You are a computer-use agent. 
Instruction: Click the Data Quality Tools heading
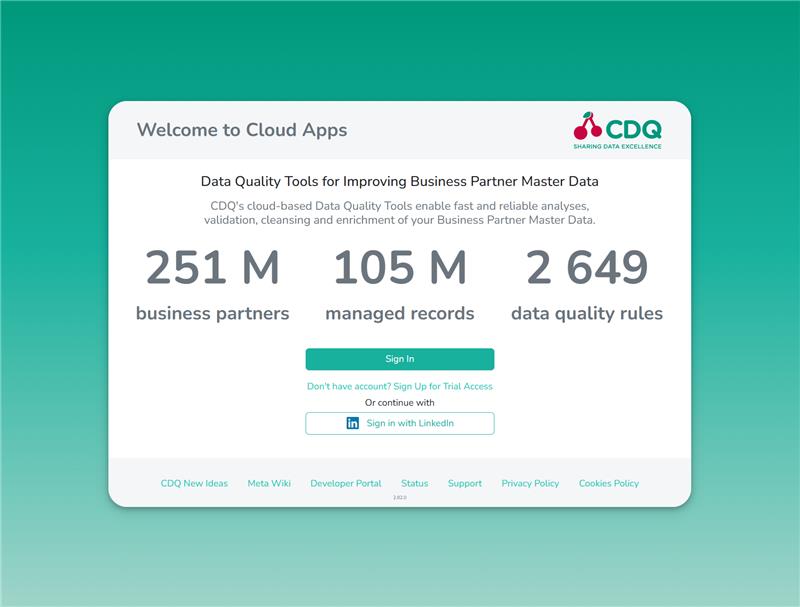point(399,182)
